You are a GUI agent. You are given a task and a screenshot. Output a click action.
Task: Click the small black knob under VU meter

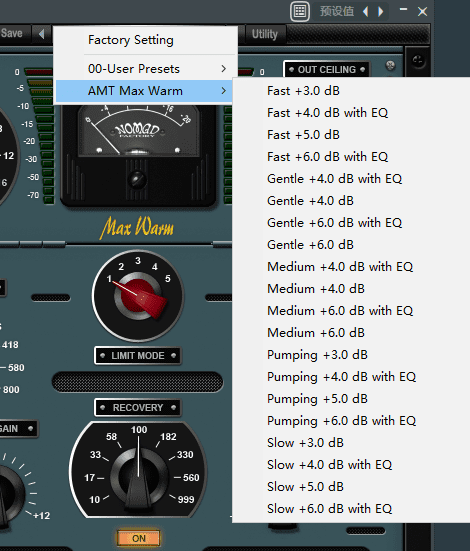(x=137, y=180)
